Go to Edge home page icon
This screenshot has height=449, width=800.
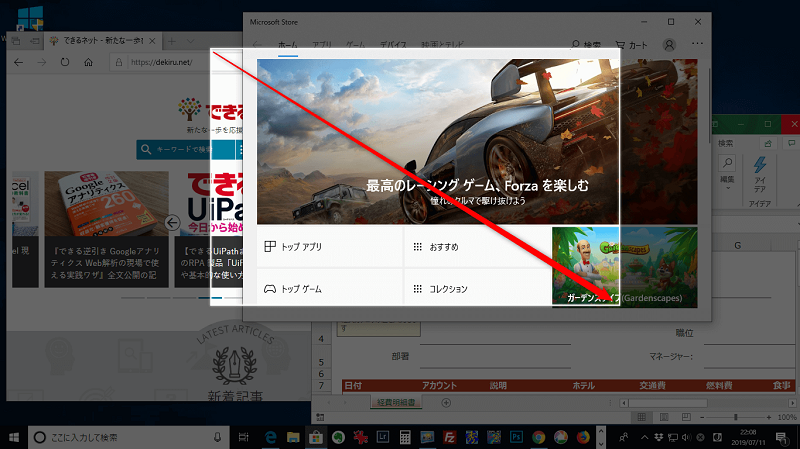click(x=89, y=62)
